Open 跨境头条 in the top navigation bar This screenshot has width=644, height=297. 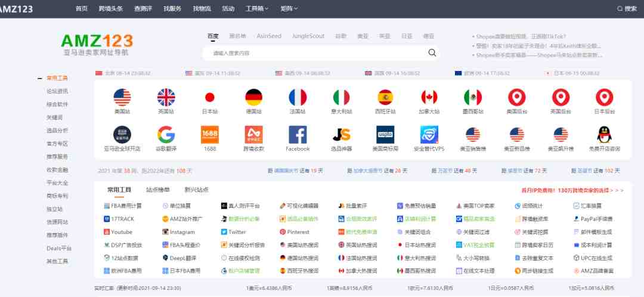(110, 8)
